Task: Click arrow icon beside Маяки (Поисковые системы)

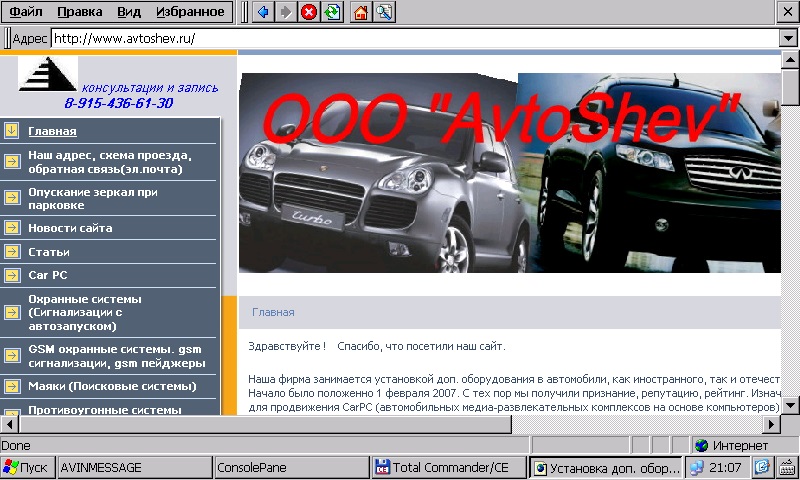Action: coord(11,386)
